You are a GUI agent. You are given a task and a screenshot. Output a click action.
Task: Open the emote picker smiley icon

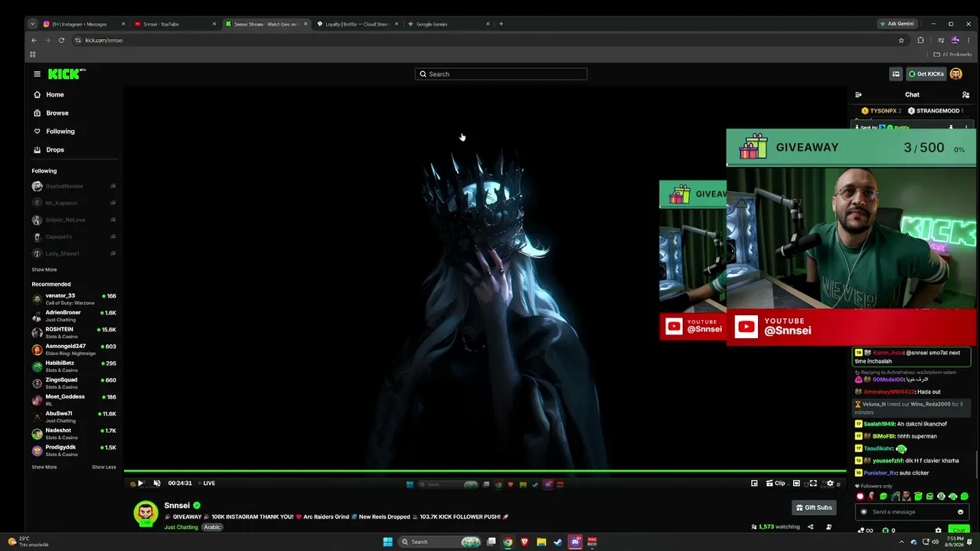point(960,512)
